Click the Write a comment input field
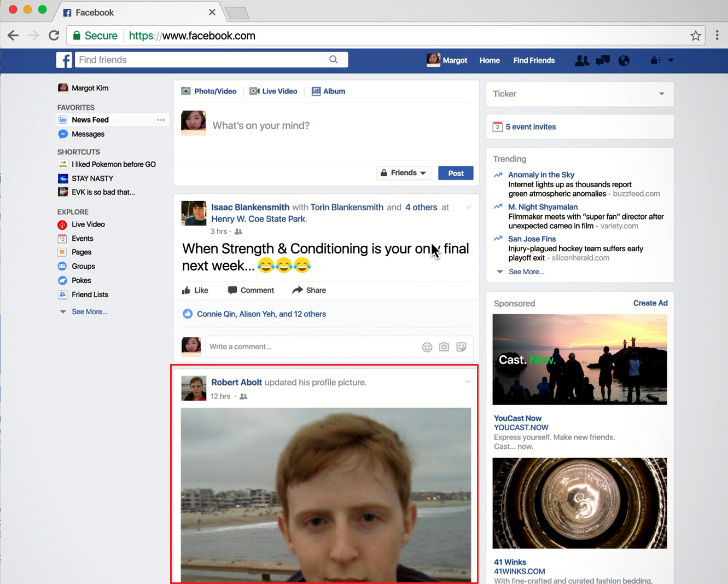The width and height of the screenshot is (728, 584). tap(306, 346)
